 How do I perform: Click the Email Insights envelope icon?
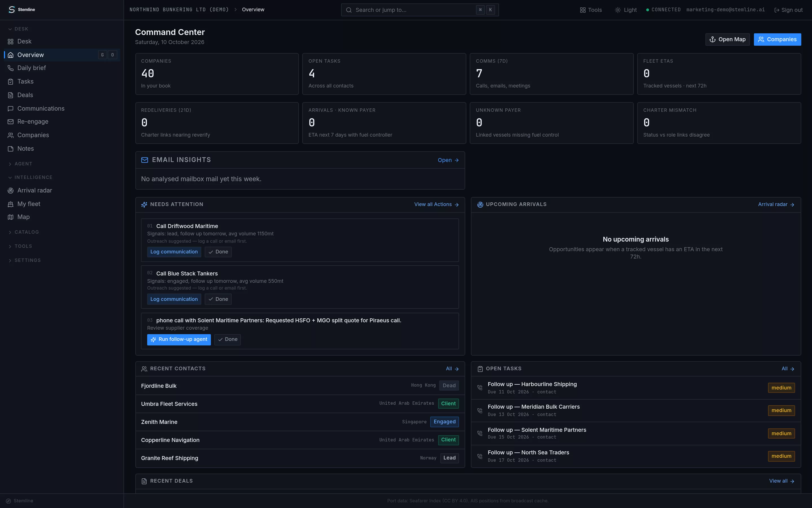(145, 160)
